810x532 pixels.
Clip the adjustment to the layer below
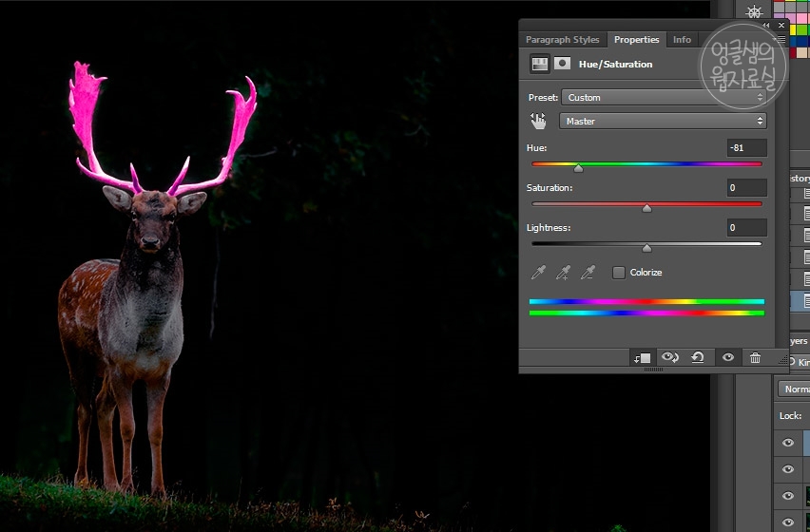[642, 357]
